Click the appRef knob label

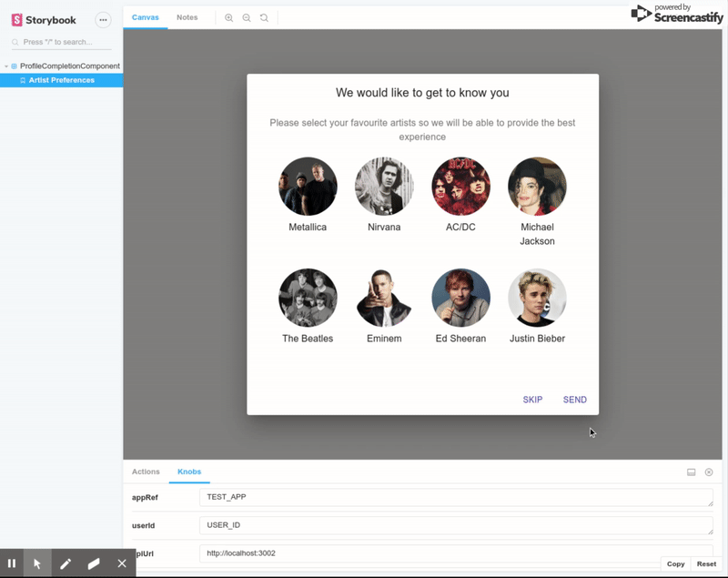(145, 498)
